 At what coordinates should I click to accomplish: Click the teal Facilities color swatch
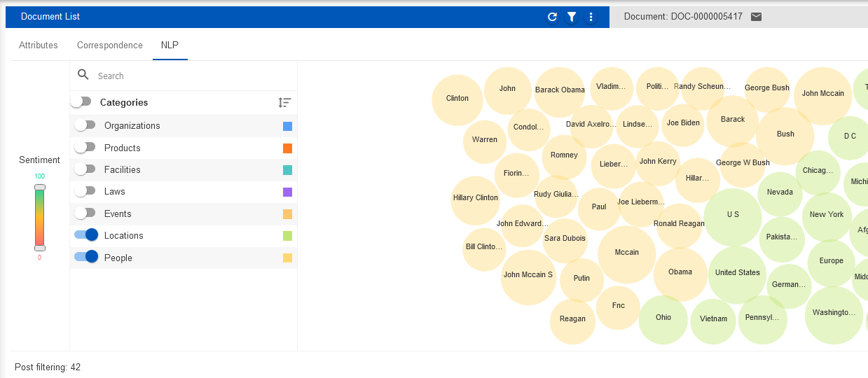point(287,170)
